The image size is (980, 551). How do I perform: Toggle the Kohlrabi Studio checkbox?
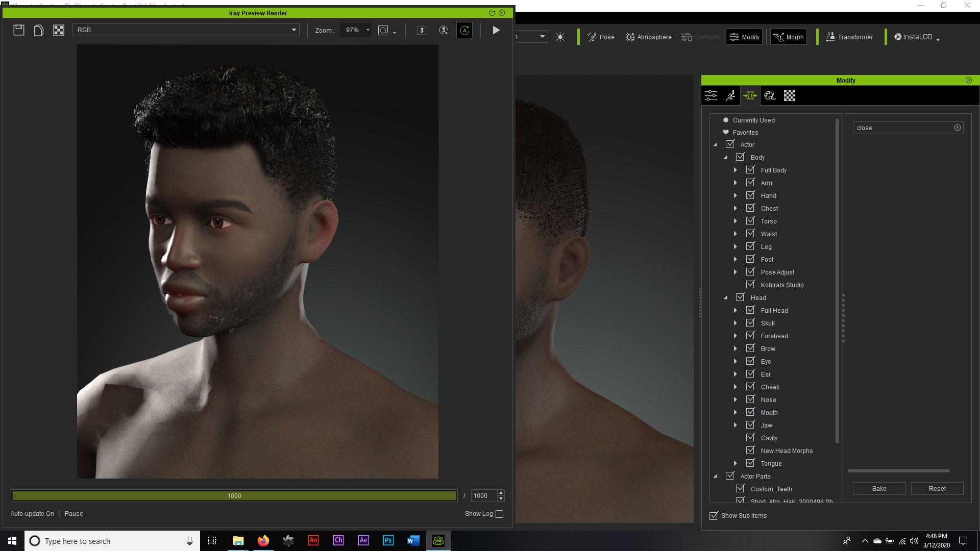coord(751,285)
